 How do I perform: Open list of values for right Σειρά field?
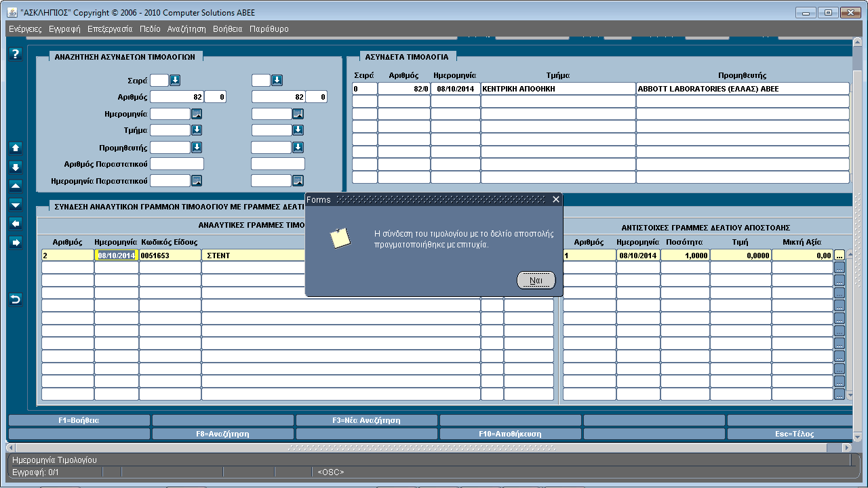tap(277, 80)
